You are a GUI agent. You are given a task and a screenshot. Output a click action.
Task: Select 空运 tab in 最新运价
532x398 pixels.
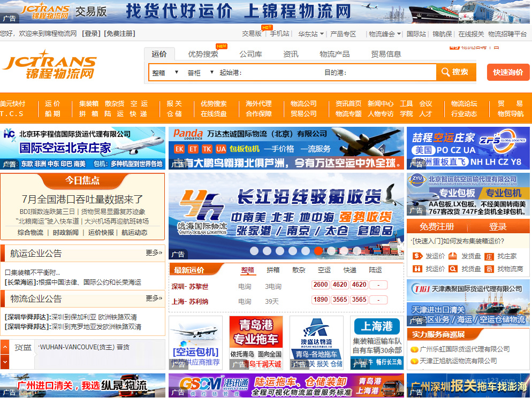click(x=324, y=270)
